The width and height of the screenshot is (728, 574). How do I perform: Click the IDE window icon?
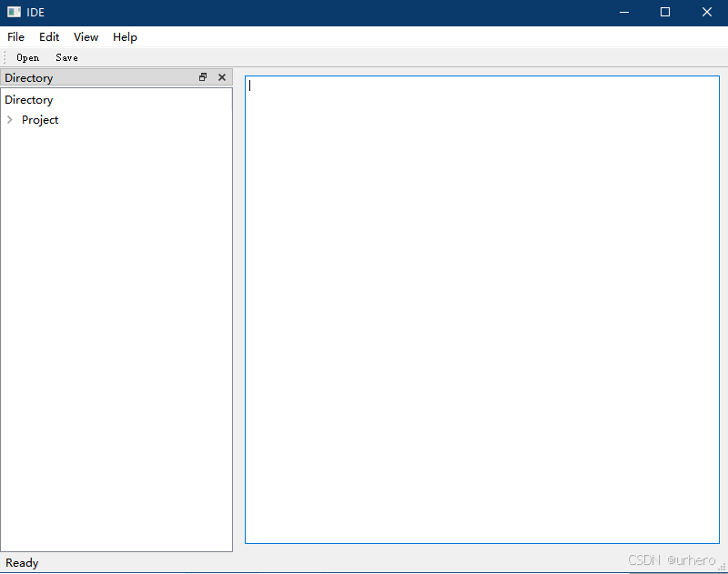15,12
